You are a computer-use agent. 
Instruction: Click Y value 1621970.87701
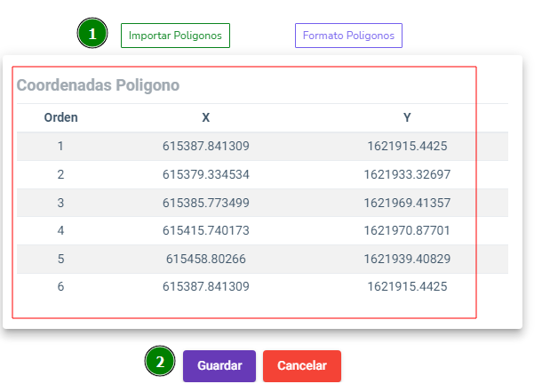click(407, 230)
